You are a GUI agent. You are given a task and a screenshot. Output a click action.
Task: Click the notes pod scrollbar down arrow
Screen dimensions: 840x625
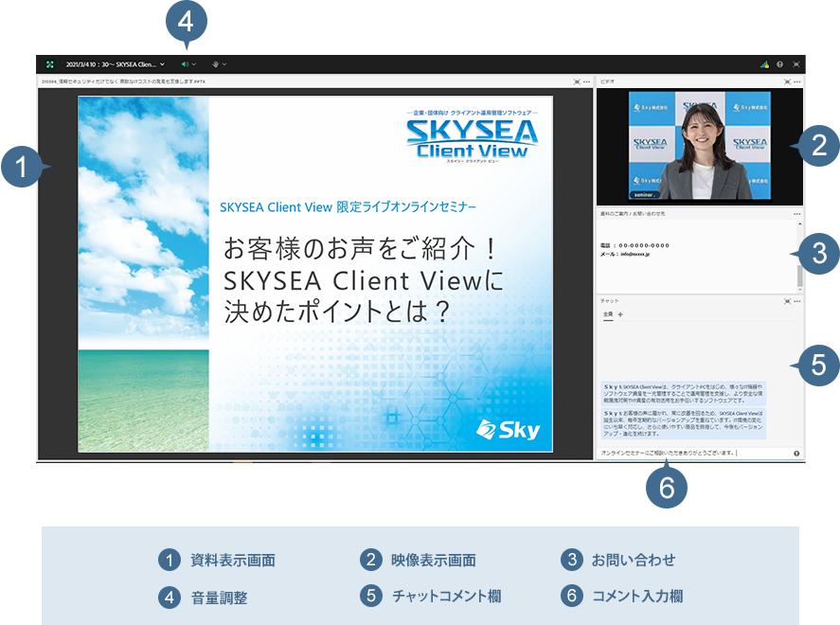point(800,290)
